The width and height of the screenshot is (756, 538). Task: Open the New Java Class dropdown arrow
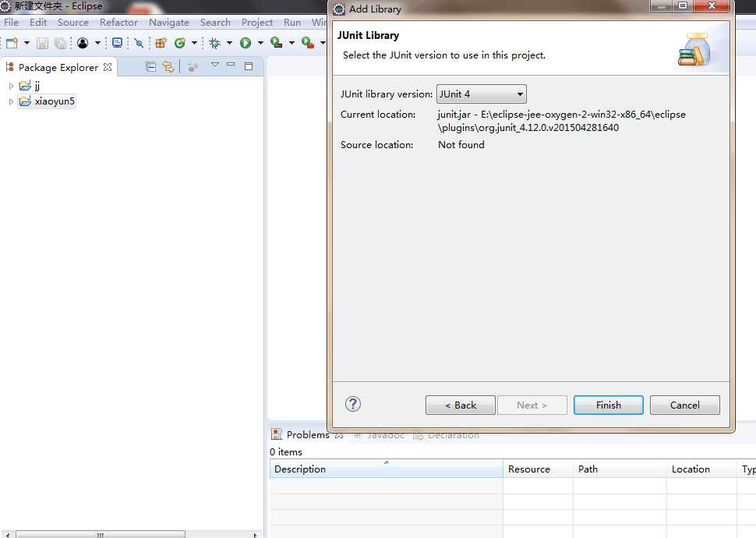click(194, 43)
